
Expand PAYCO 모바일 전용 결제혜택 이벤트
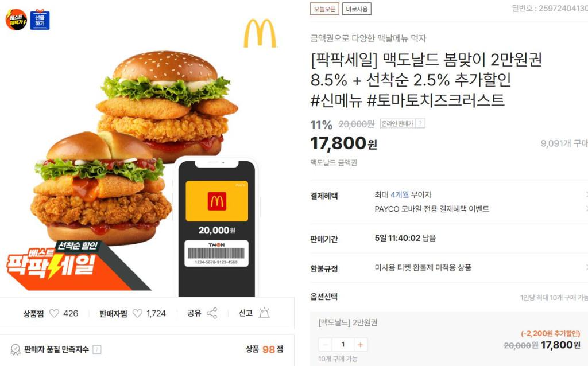pos(586,209)
